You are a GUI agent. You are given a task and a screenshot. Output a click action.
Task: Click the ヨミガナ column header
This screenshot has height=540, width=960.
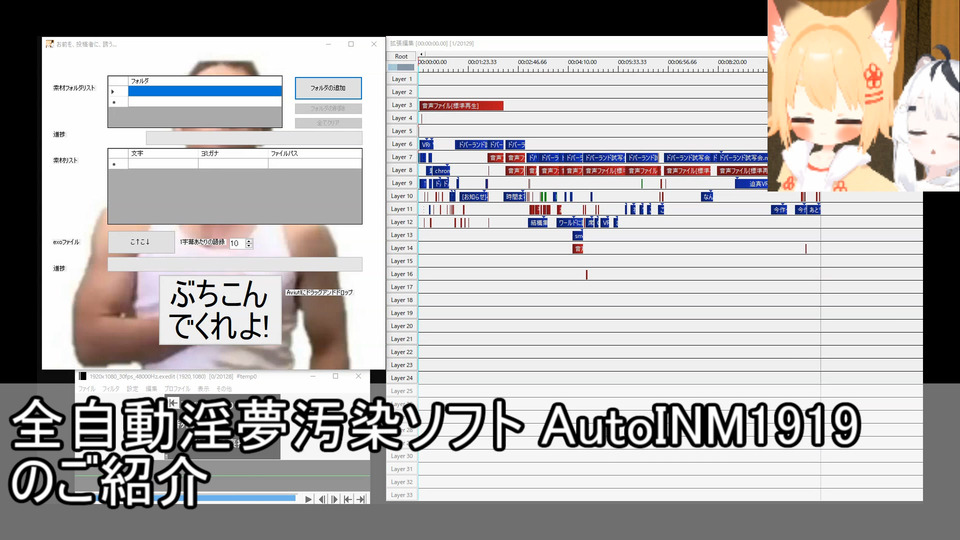(x=234, y=154)
